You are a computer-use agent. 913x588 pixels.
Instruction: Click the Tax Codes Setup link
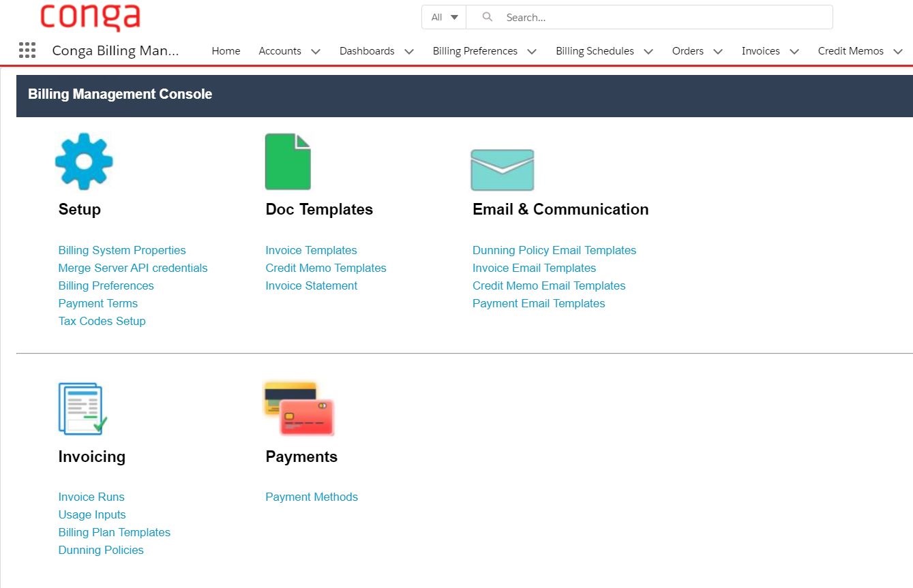coord(102,321)
